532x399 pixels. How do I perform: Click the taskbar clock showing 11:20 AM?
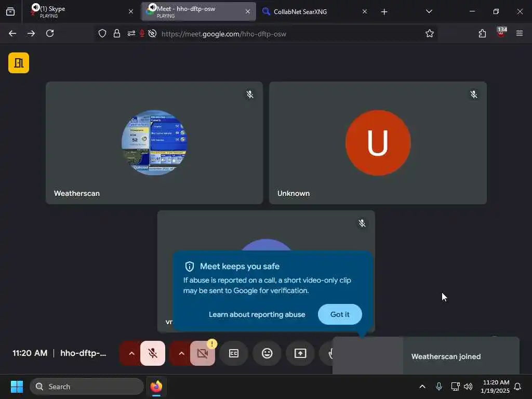tap(495, 387)
